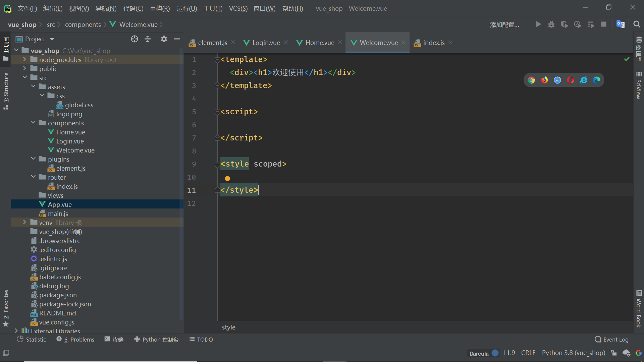Viewport: 644px width, 362px height.
Task: Collapse the plugins folder
Action: [x=33, y=159]
